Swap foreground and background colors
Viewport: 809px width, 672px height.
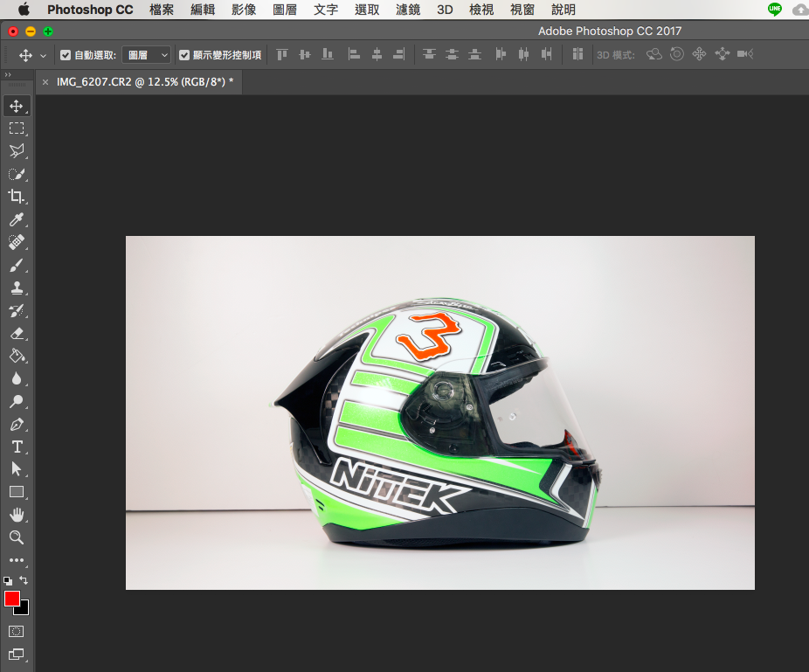tap(24, 580)
